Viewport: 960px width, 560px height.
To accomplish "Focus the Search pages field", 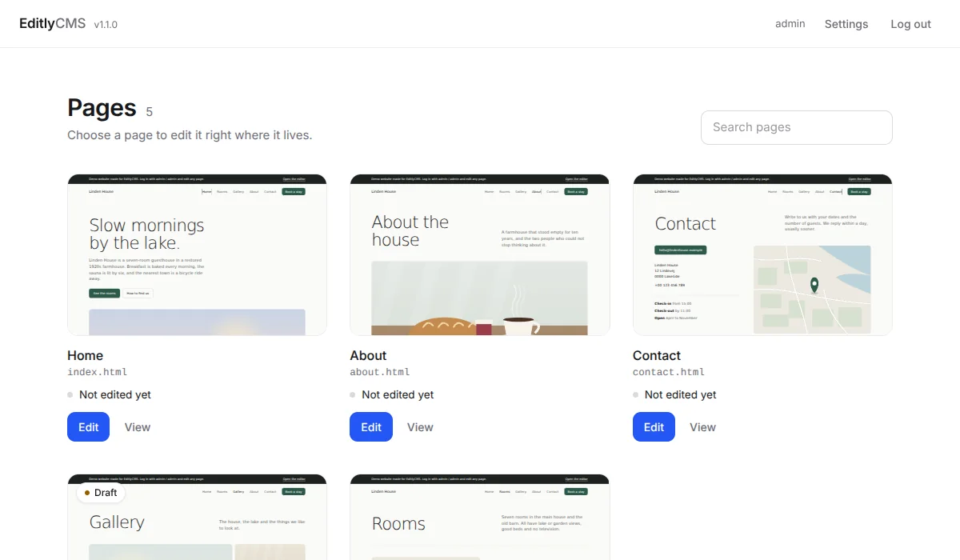I will [796, 127].
